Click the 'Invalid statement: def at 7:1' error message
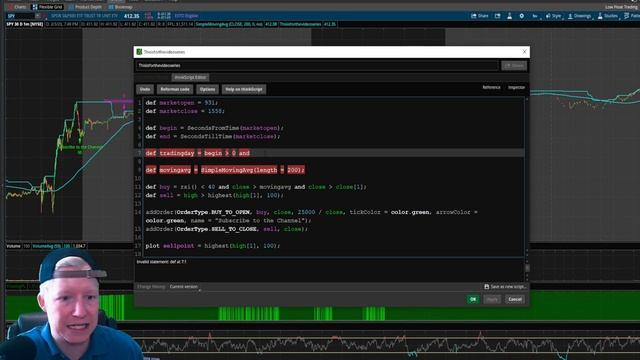The image size is (640, 360). click(x=161, y=262)
